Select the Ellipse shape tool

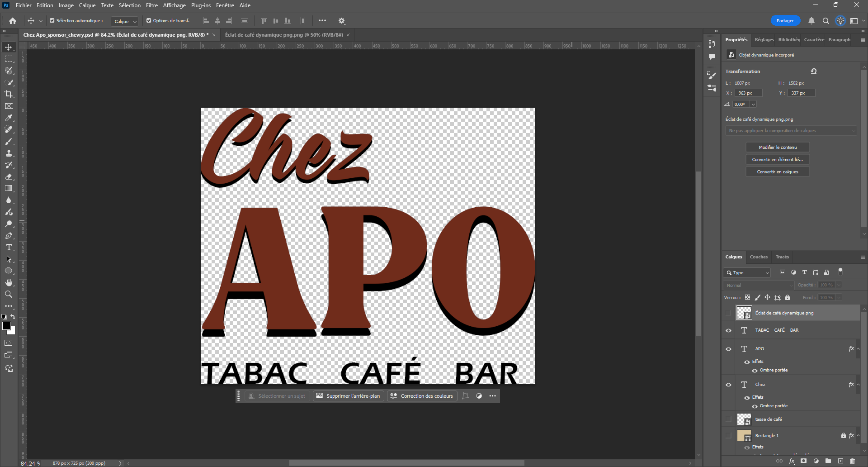9,271
